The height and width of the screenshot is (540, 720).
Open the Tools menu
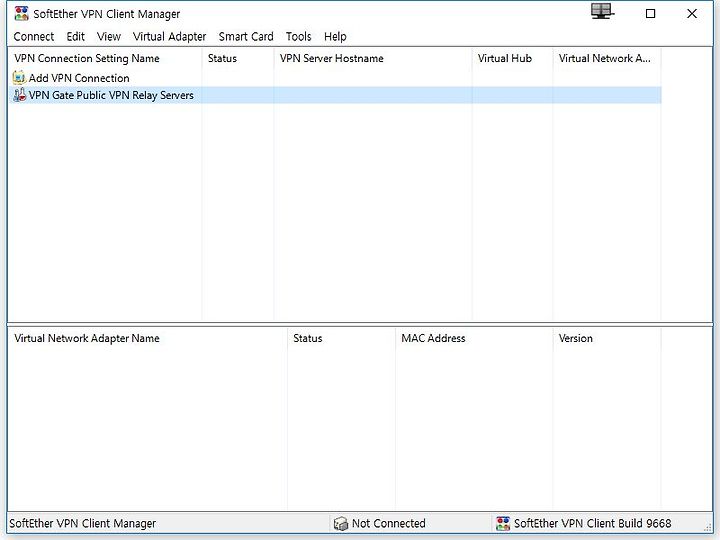click(x=298, y=36)
